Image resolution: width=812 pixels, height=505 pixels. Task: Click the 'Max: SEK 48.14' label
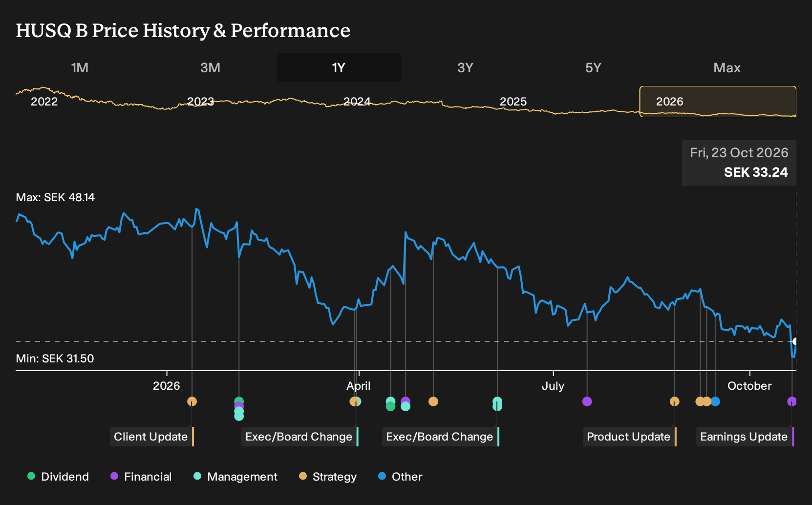pos(55,197)
